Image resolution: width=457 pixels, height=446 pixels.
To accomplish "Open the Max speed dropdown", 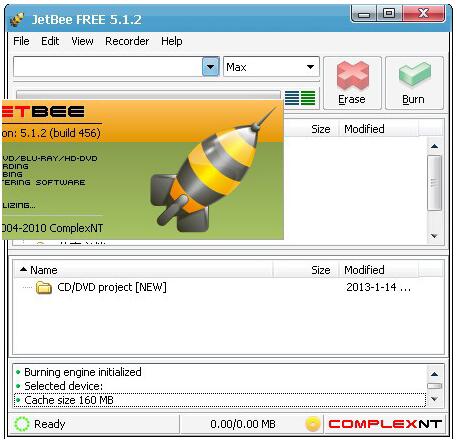I will click(271, 67).
